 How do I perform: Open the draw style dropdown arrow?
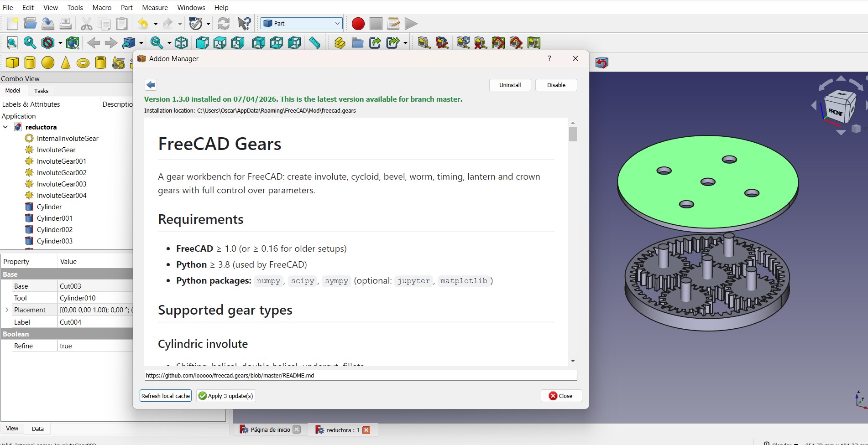(60, 43)
